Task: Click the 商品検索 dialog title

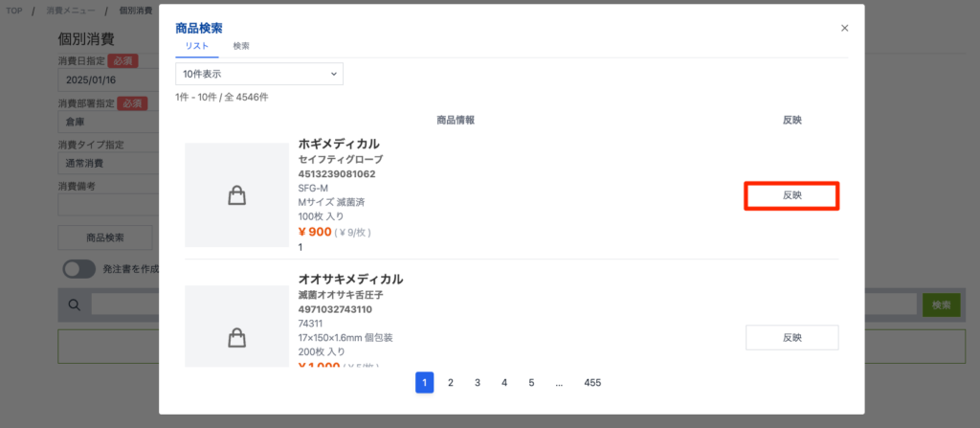Action: 199,28
